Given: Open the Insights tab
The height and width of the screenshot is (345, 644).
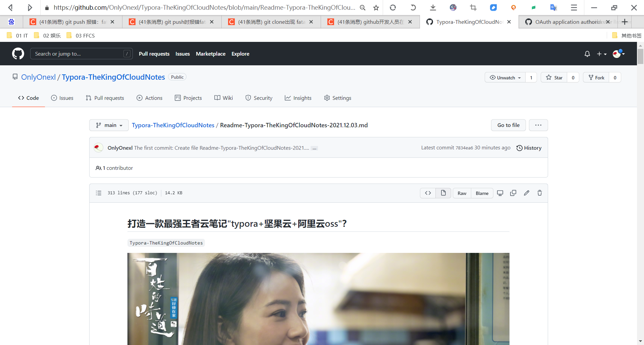Looking at the screenshot, I should tap(298, 98).
